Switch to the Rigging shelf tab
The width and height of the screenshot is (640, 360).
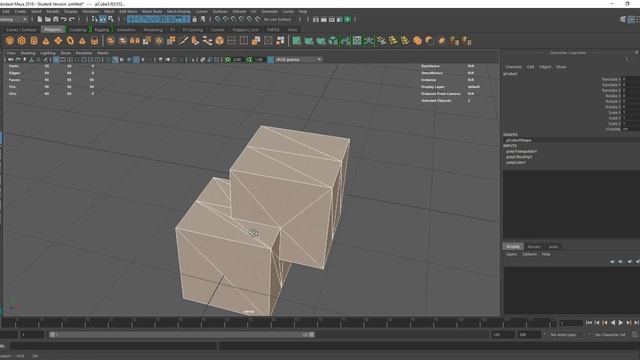coord(102,30)
